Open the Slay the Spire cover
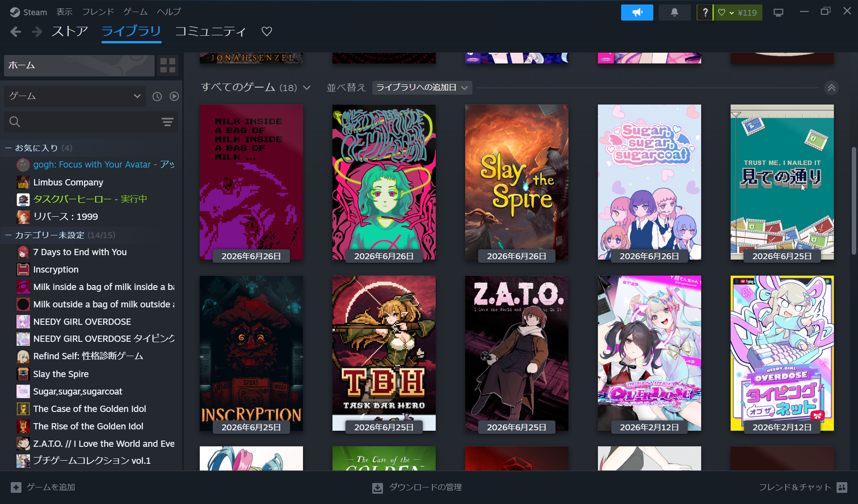This screenshot has height=504, width=858. (517, 182)
